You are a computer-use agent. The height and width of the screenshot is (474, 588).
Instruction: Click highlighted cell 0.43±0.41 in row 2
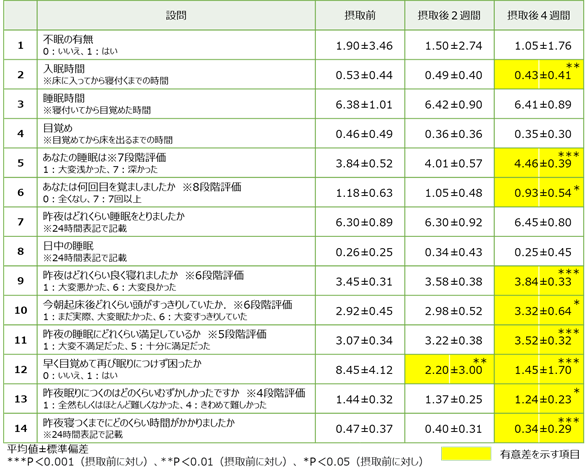pyautogui.click(x=539, y=75)
